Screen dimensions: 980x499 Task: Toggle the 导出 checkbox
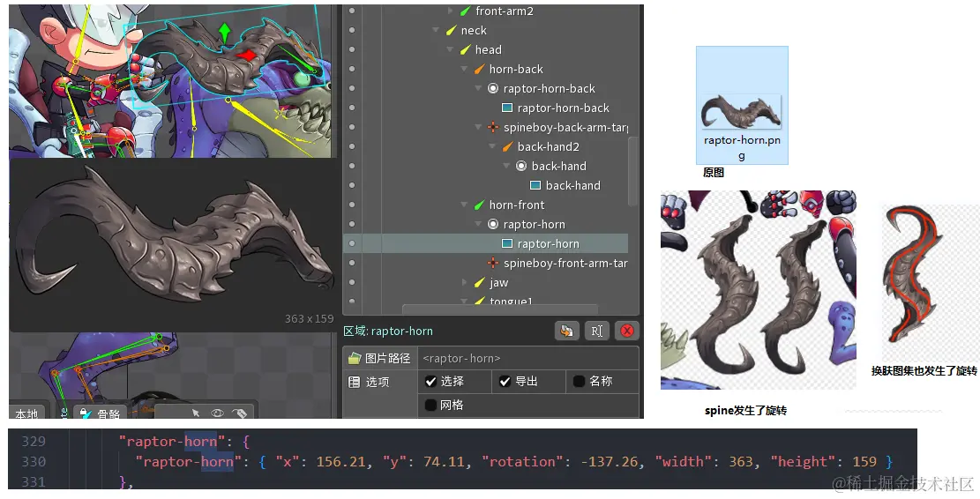[x=505, y=381]
